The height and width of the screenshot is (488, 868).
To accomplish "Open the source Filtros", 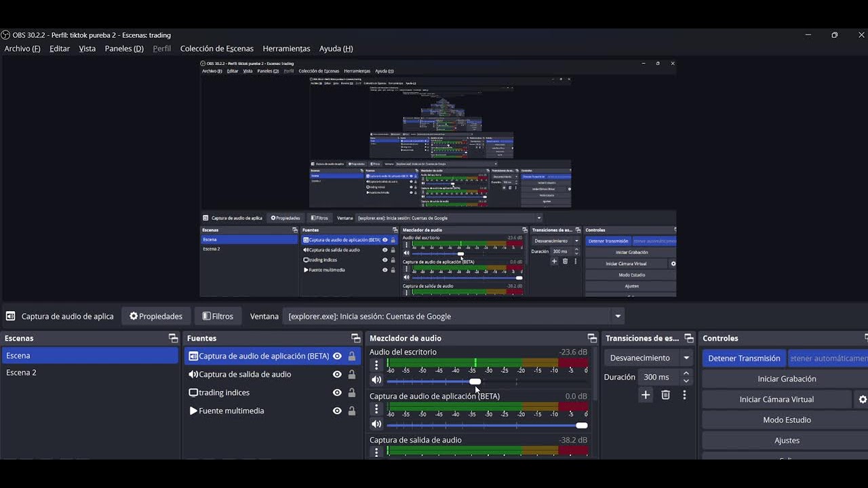I will (218, 317).
